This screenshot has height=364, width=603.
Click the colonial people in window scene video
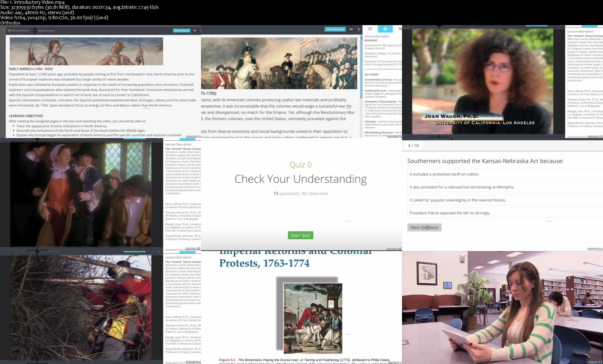point(81,194)
